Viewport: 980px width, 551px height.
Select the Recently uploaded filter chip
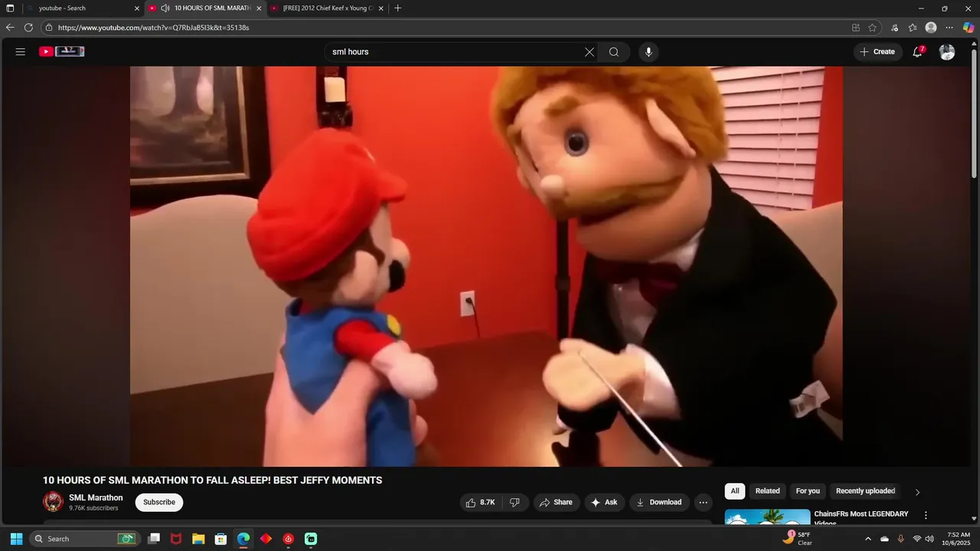(865, 491)
